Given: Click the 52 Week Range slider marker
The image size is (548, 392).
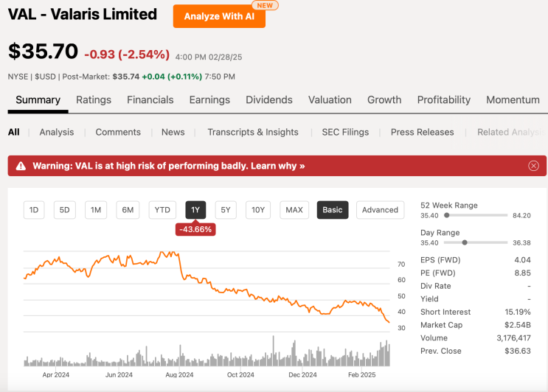Looking at the screenshot, I should tap(447, 215).
